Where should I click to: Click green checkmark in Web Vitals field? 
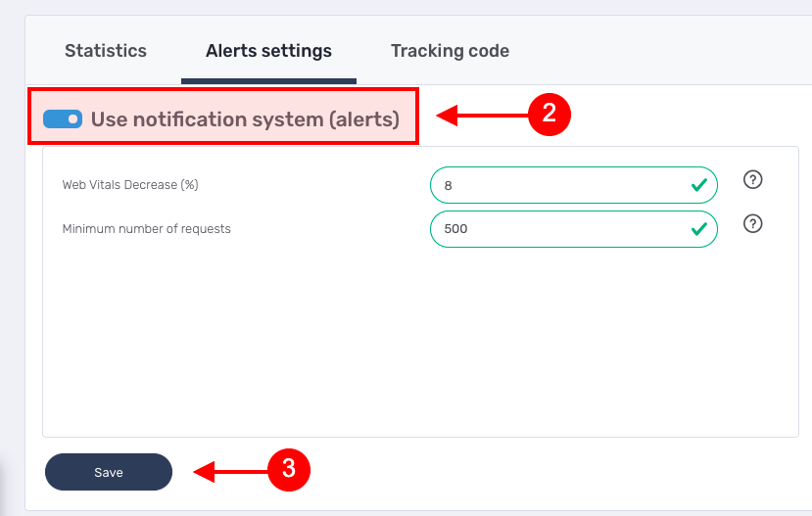[x=698, y=185]
